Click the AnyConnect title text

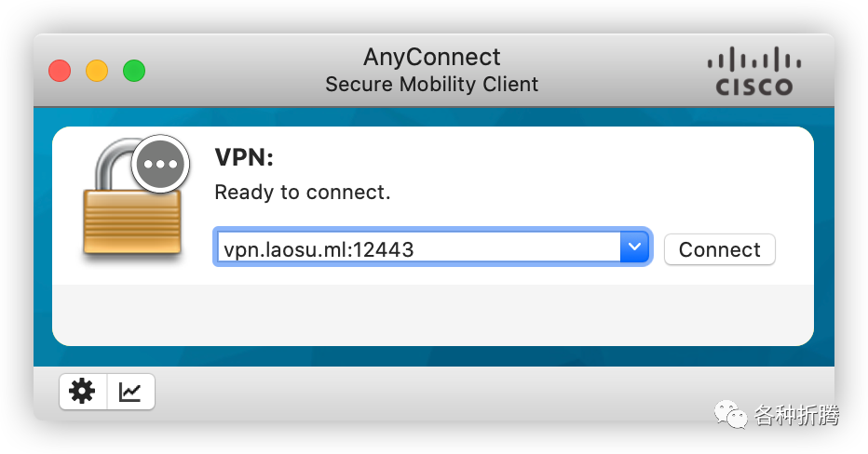(432, 57)
